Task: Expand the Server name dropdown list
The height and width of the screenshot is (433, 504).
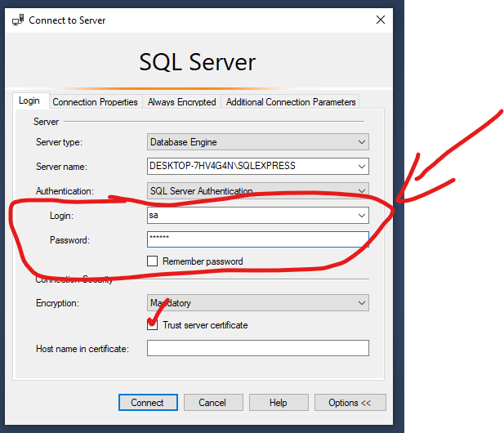Action: pos(362,167)
